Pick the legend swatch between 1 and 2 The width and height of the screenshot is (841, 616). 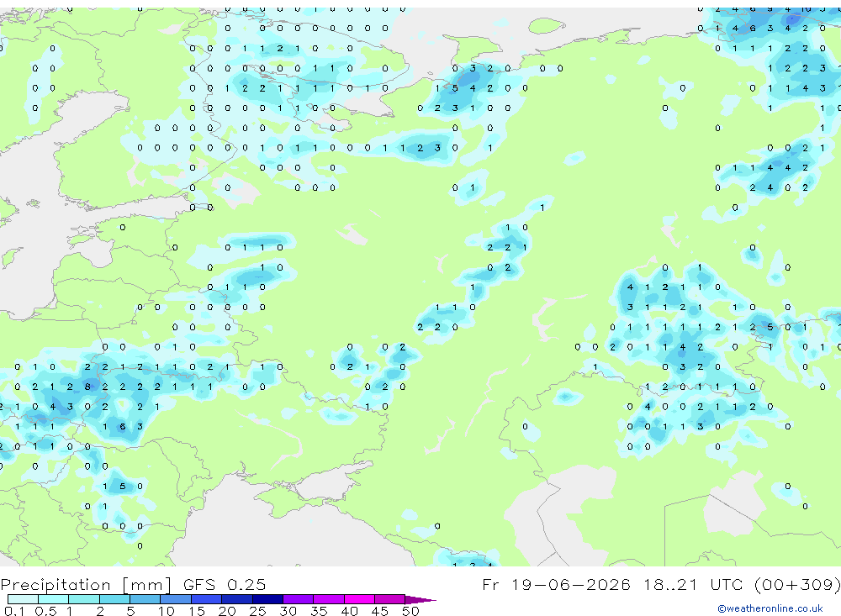coord(84,599)
